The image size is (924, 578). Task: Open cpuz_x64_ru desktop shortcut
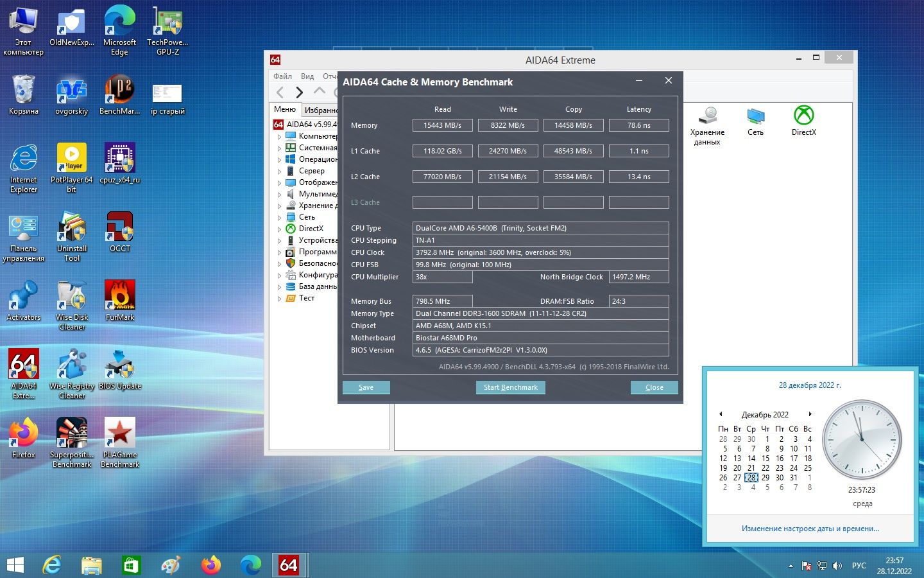(119, 164)
